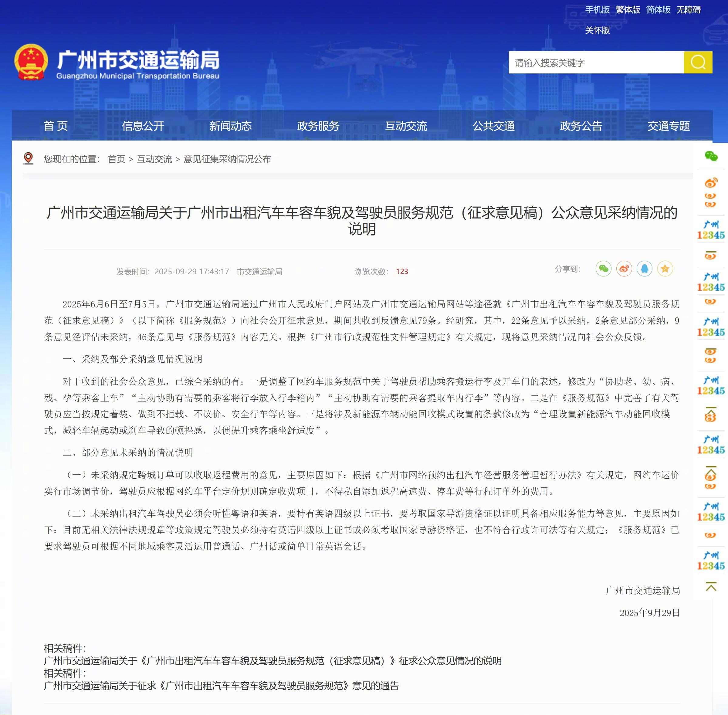Share article via Weibo icon
This screenshot has width=728, height=715.
(624, 269)
